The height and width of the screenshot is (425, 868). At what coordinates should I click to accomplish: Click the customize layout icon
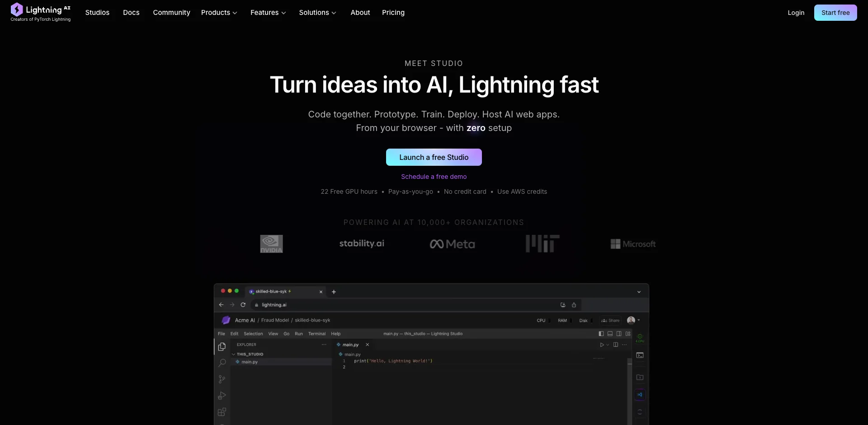(628, 334)
